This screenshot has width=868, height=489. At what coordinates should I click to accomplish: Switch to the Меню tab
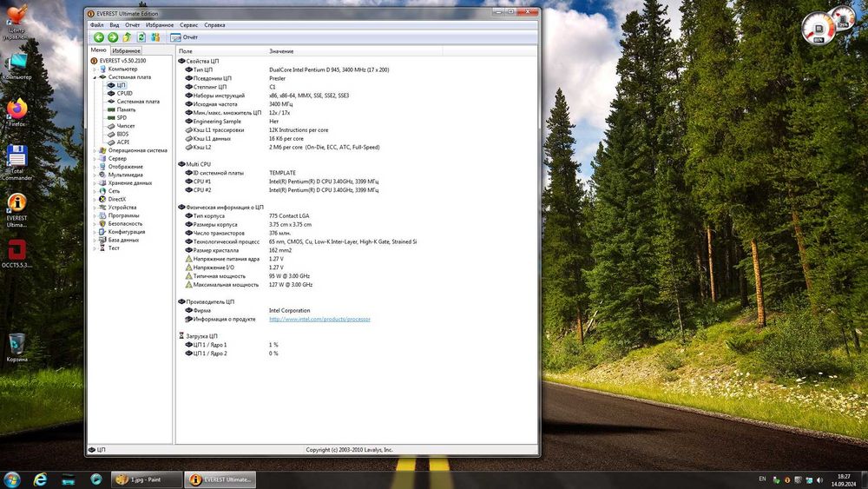98,50
